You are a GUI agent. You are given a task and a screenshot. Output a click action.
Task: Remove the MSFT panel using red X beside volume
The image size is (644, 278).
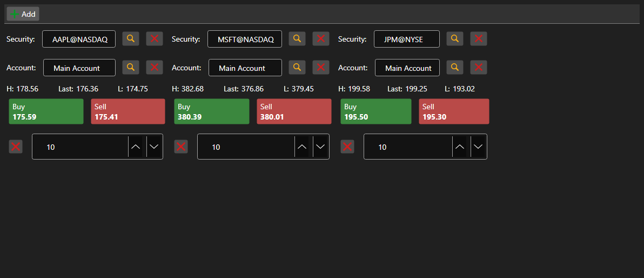pos(181,147)
